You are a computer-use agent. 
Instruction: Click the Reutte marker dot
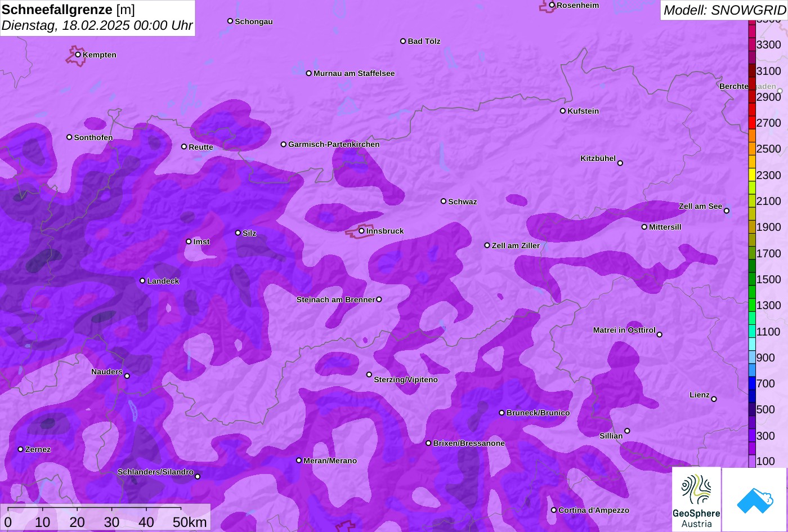(x=184, y=147)
